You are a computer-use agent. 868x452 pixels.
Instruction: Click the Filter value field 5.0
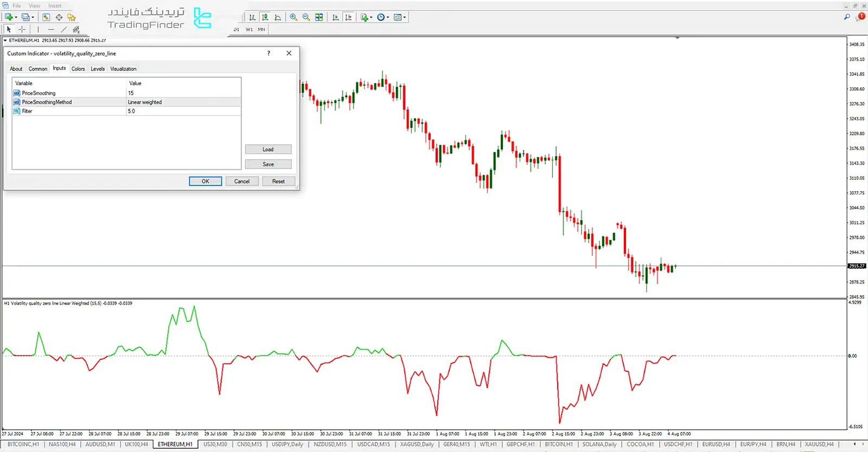coord(183,111)
